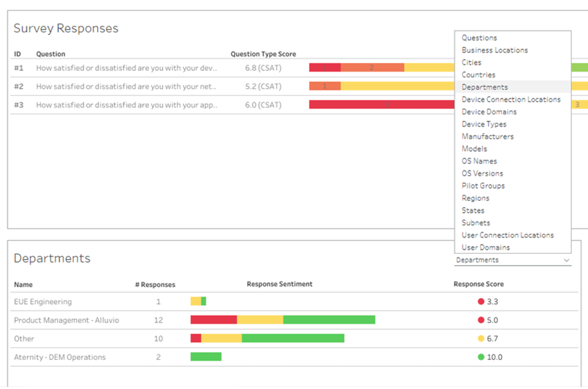This screenshot has height=389, width=588.
Task: Choose 'Business Locations' in the open list
Action: click(x=495, y=50)
